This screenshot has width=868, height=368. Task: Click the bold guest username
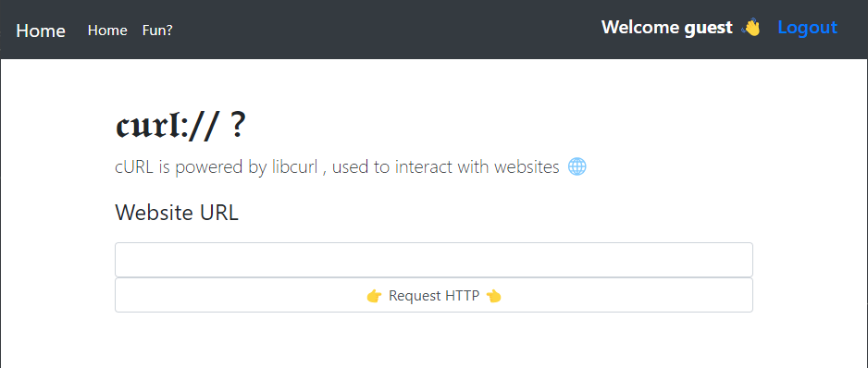coord(709,28)
